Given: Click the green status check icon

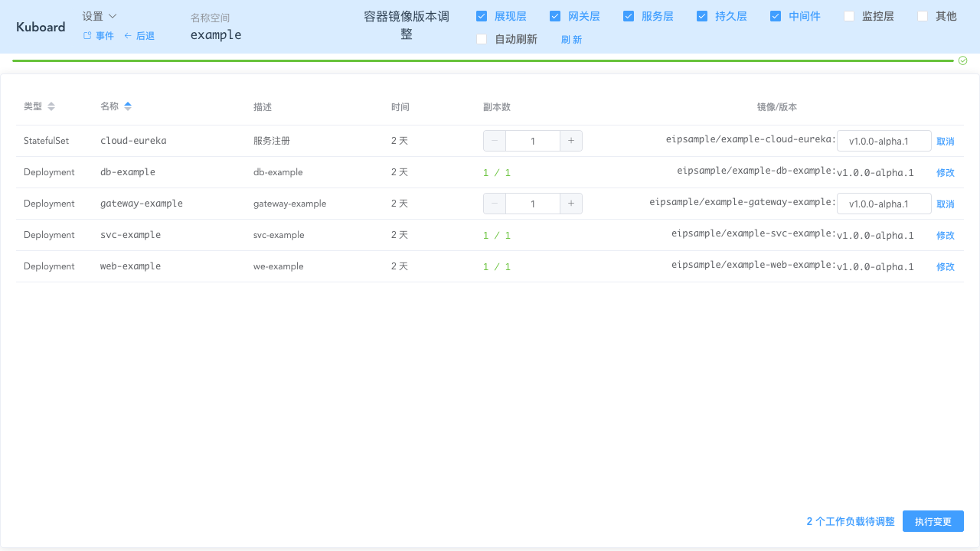Looking at the screenshot, I should coord(962,60).
